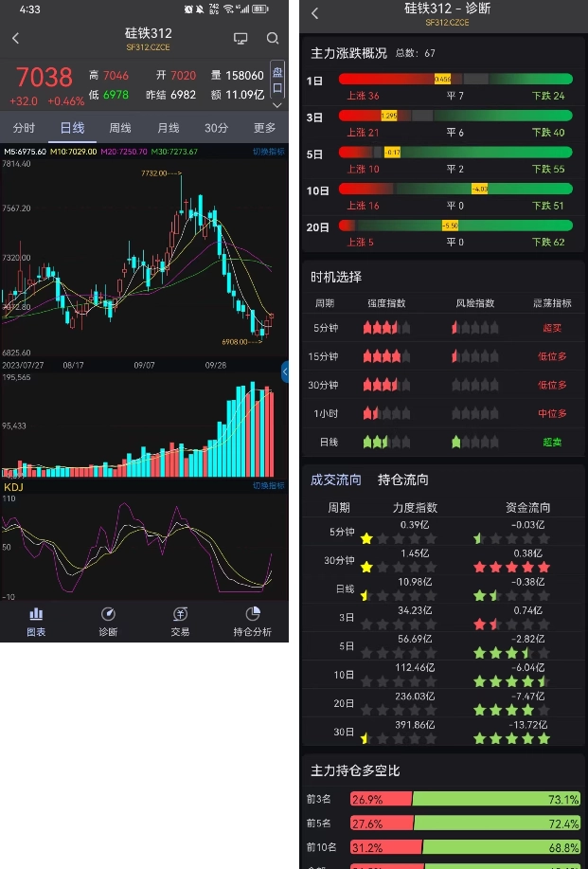Switch indicator via 切换指标 above KDJ
Viewport: 588px width, 869px height.
tap(268, 486)
